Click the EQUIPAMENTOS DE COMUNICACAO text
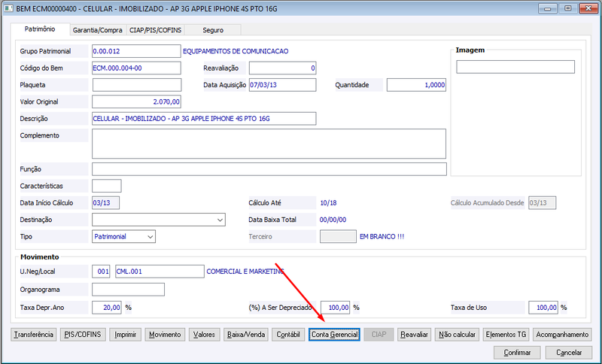602x364 pixels. point(236,51)
